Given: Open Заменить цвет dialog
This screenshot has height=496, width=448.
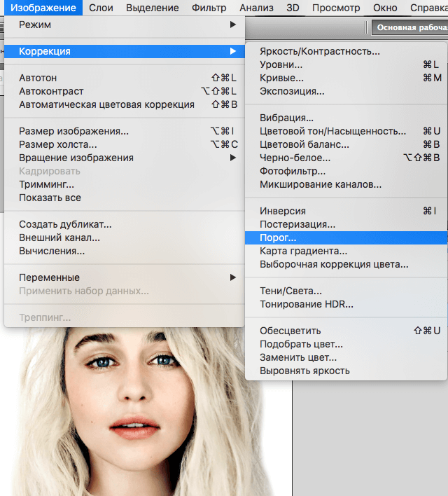Looking at the screenshot, I should pos(346,357).
